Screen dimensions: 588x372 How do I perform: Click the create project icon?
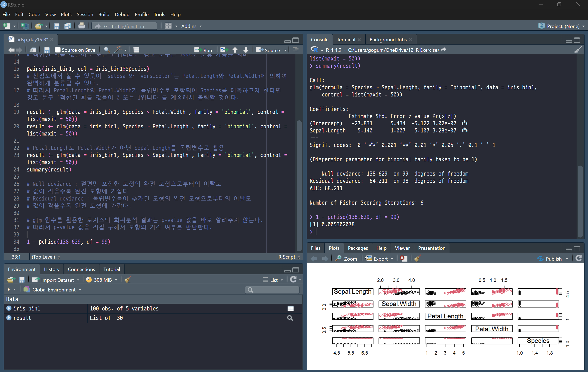coord(25,26)
